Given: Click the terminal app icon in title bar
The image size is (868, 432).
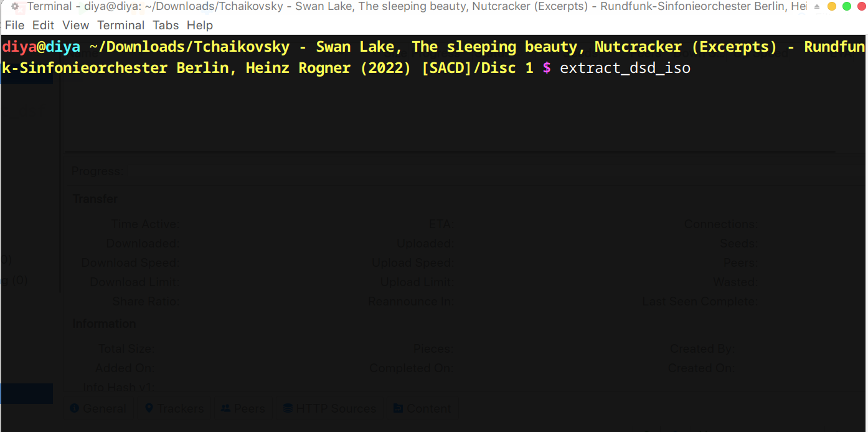Looking at the screenshot, I should point(15,7).
